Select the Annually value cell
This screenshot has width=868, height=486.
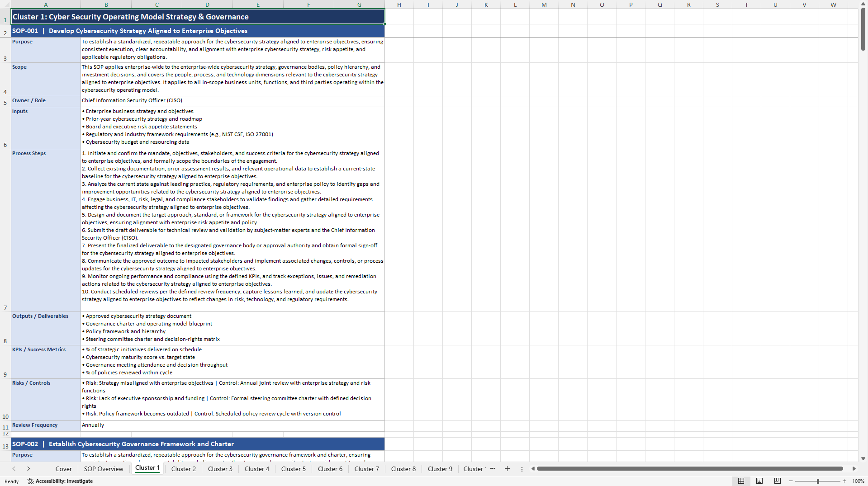[232, 425]
